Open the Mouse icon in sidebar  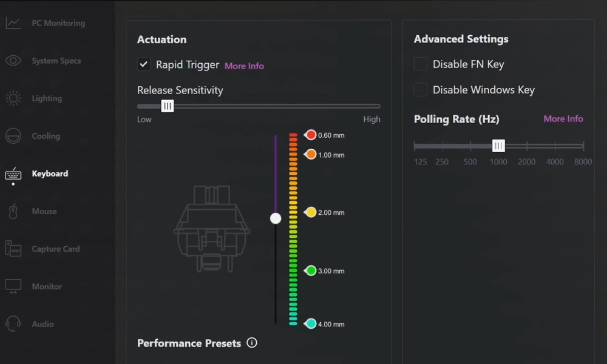[13, 211]
